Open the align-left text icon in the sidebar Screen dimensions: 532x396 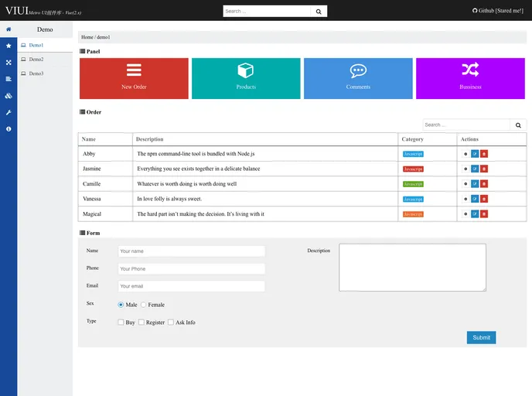click(9, 79)
